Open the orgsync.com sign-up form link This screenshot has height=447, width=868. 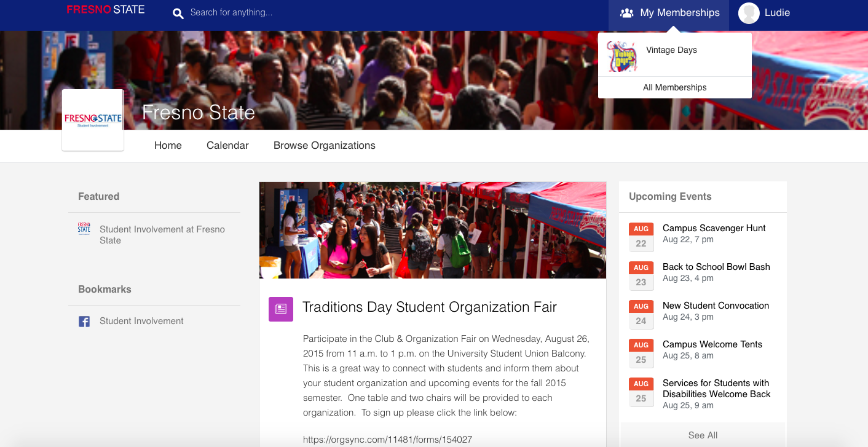pyautogui.click(x=387, y=439)
